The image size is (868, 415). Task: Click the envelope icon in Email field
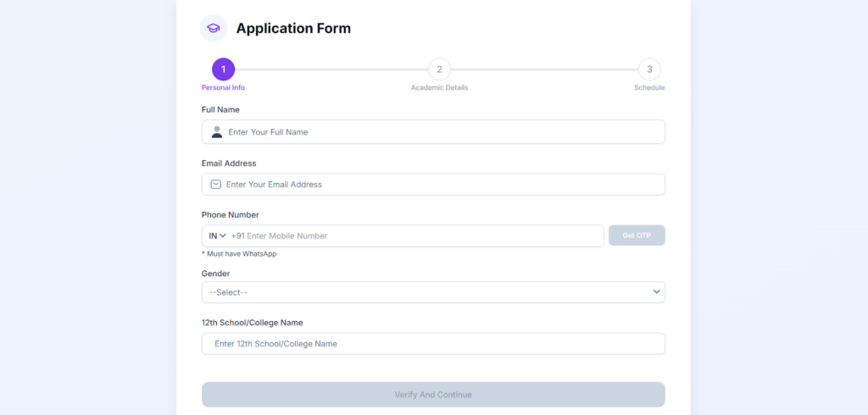click(215, 185)
